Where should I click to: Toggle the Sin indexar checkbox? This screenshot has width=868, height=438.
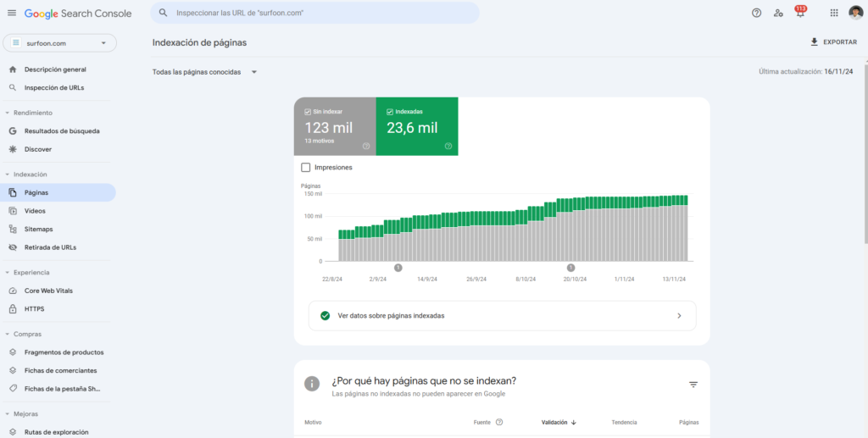click(x=308, y=112)
